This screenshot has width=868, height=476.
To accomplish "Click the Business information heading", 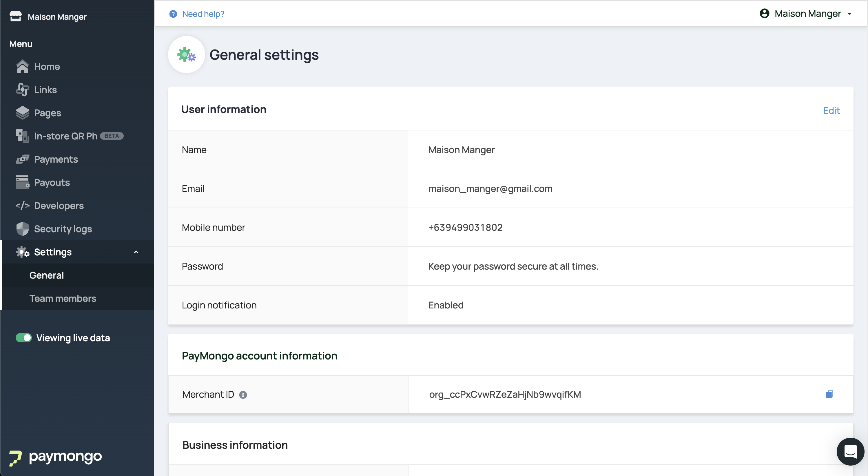I will coord(235,445).
